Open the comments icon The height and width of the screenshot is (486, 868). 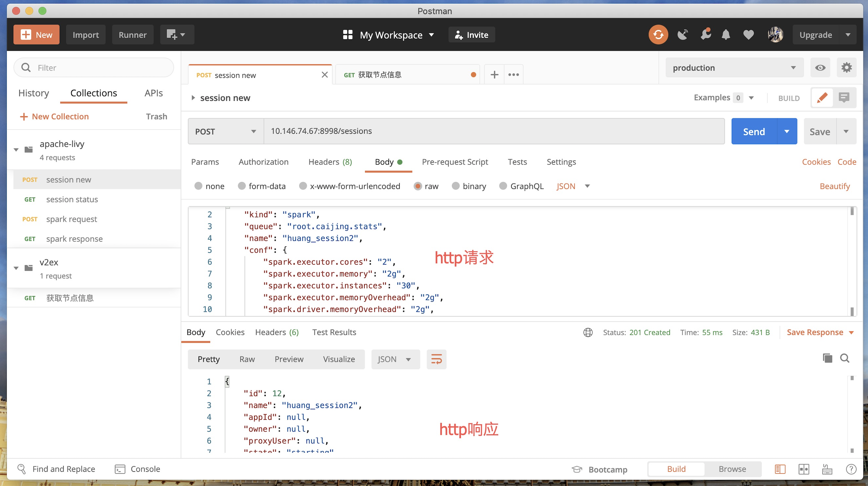pyautogui.click(x=844, y=97)
